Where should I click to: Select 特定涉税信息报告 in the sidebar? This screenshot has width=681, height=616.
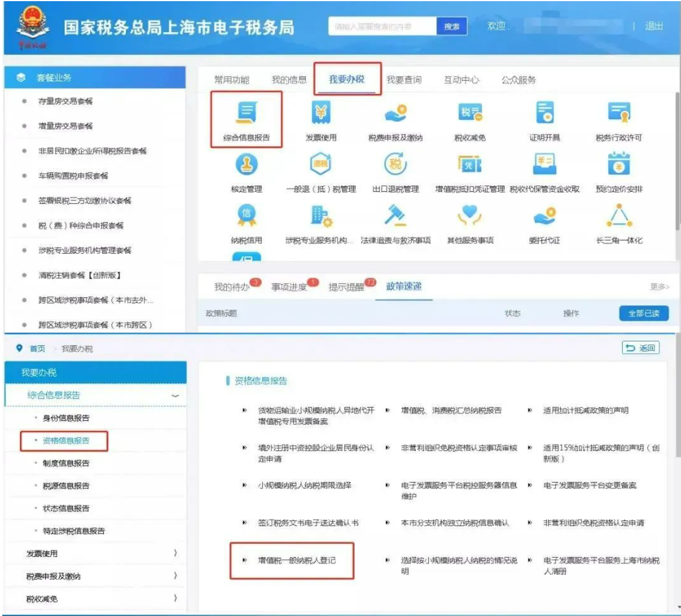pyautogui.click(x=74, y=531)
